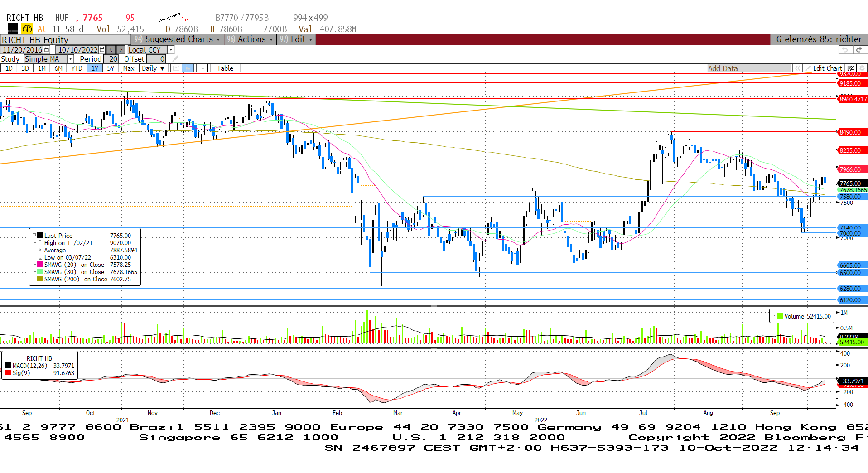Collapse the Last Price legend tree
868x473 pixels.
[34, 236]
